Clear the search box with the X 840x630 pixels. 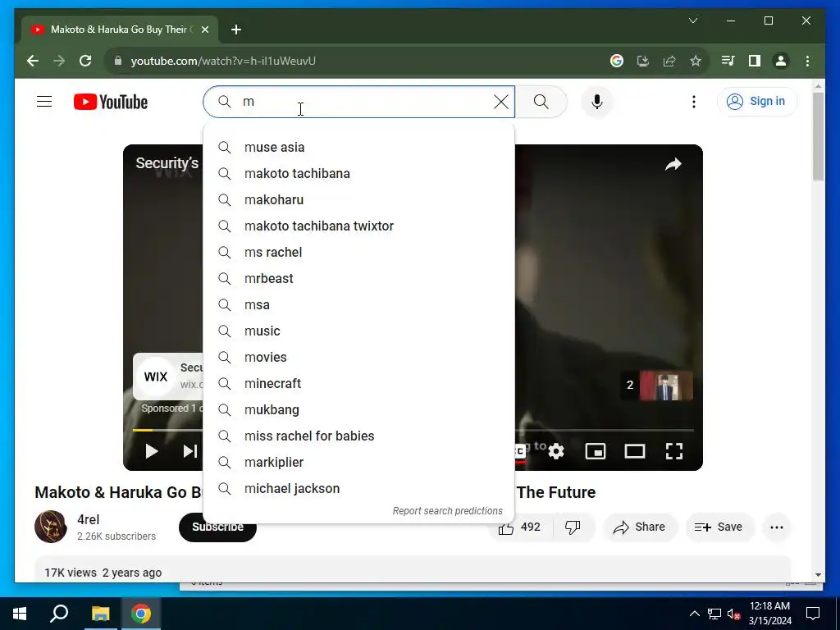click(501, 101)
